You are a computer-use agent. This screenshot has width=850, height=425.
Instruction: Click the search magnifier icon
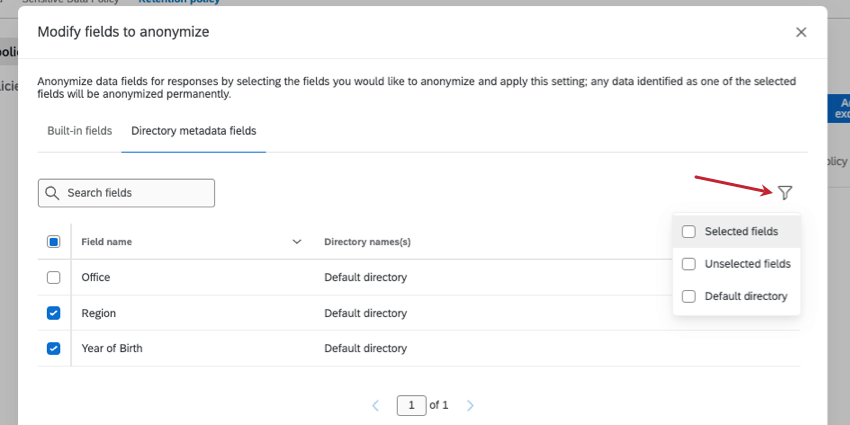click(x=52, y=193)
